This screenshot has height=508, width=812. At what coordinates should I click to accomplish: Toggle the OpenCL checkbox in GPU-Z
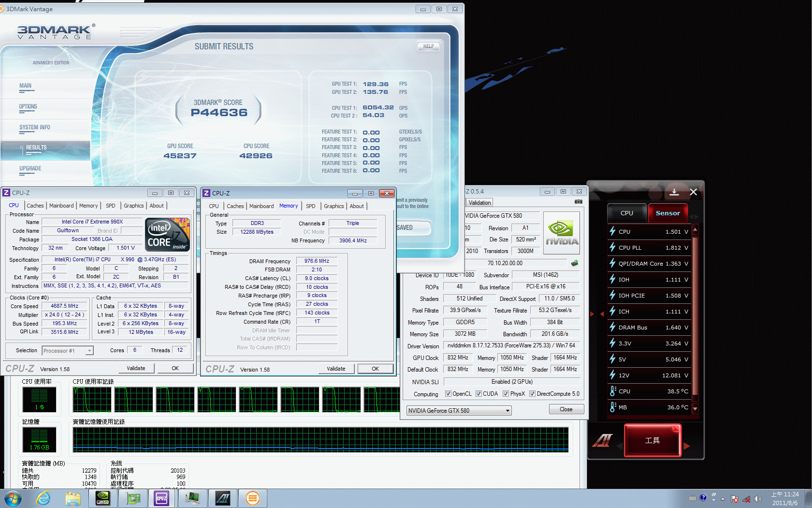click(x=448, y=394)
